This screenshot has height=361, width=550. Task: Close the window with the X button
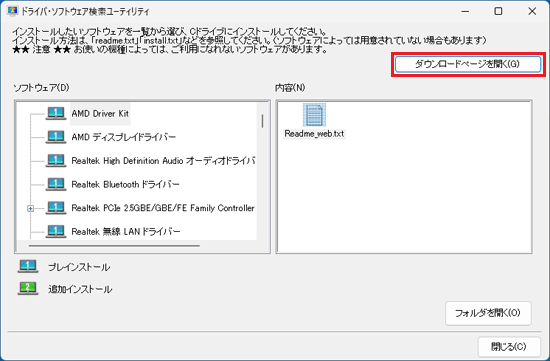[x=532, y=11]
